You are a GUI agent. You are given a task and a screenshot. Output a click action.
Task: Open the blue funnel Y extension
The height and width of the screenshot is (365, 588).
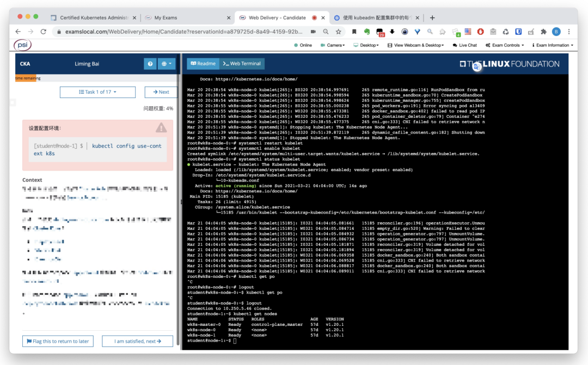[x=418, y=32]
